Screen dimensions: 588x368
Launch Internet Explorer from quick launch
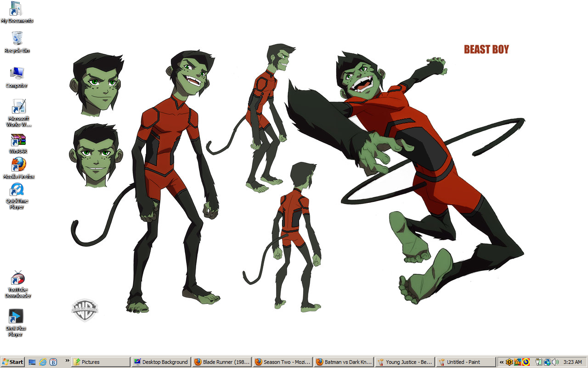(43, 362)
